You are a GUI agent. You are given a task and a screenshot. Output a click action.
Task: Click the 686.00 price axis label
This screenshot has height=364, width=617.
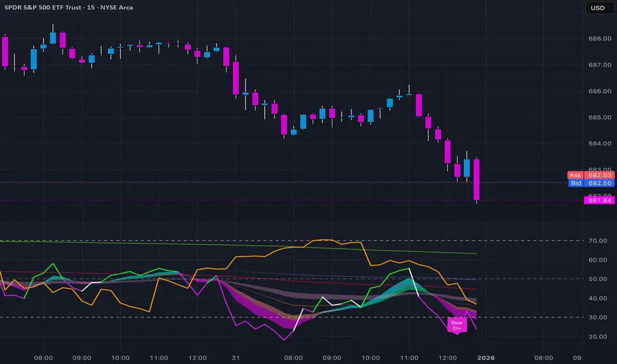pyautogui.click(x=600, y=91)
